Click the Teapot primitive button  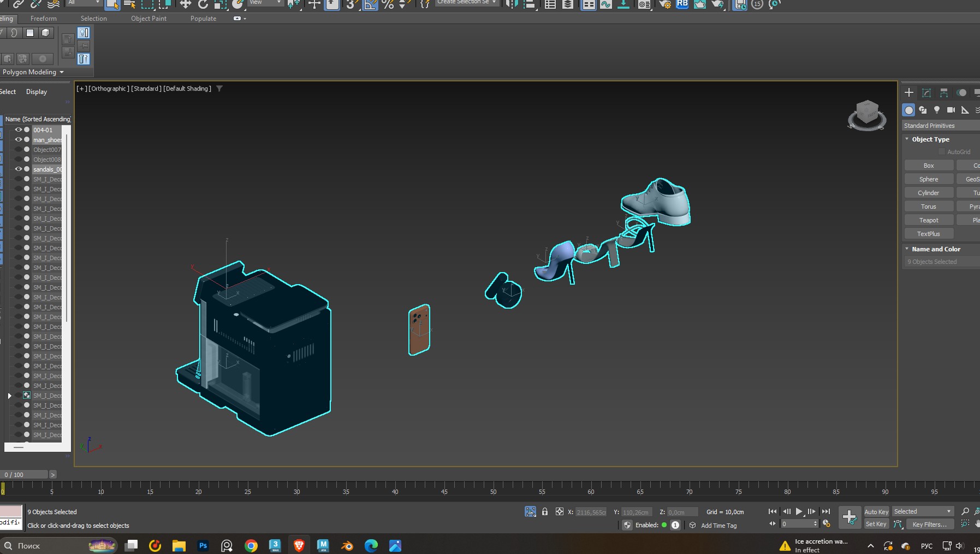[928, 220]
